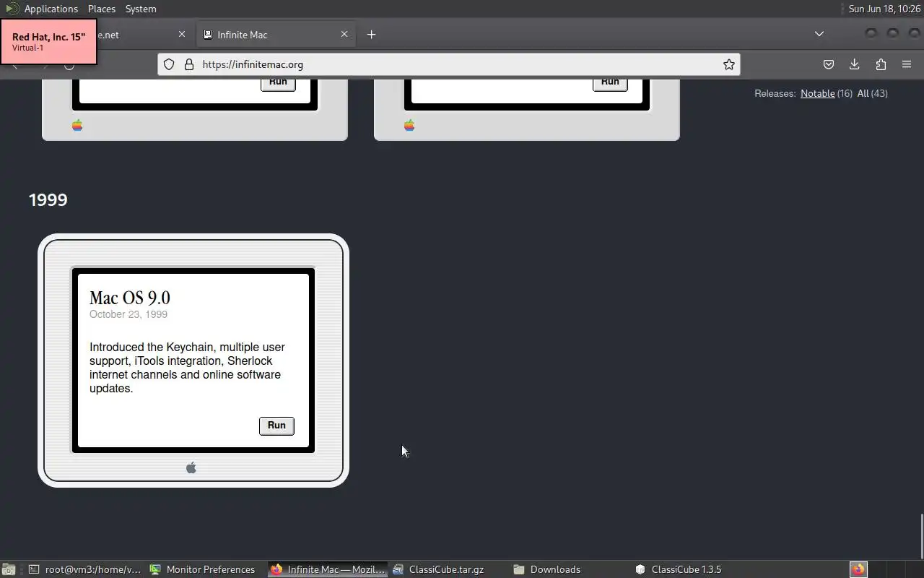Image resolution: width=924 pixels, height=578 pixels.
Task: Switch to the Infinite Mac tab
Action: pos(274,34)
